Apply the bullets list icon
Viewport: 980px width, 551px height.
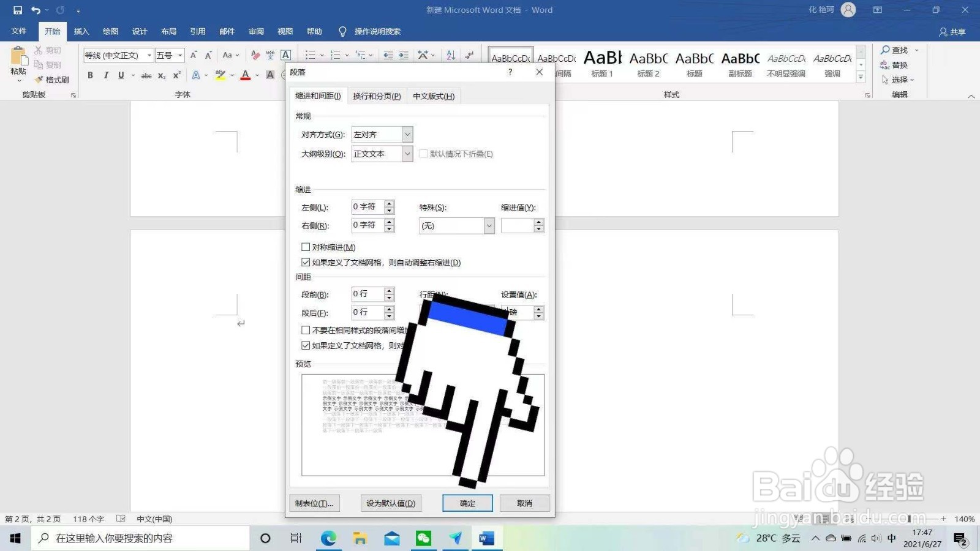click(311, 55)
